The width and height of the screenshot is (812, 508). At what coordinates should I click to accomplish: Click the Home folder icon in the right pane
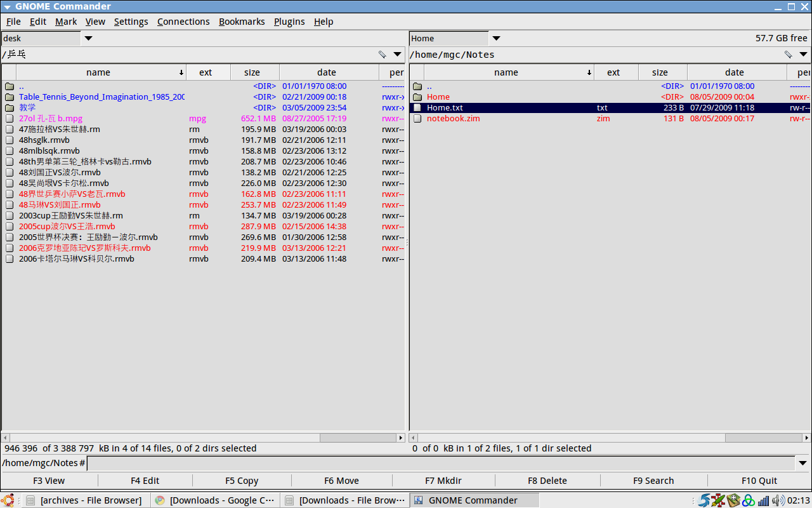pos(417,97)
